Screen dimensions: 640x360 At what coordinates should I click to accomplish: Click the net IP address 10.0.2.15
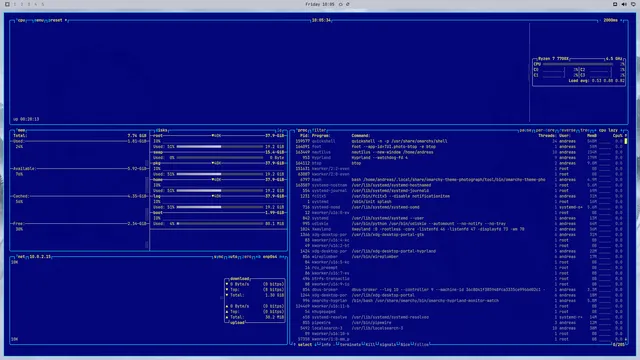40,257
